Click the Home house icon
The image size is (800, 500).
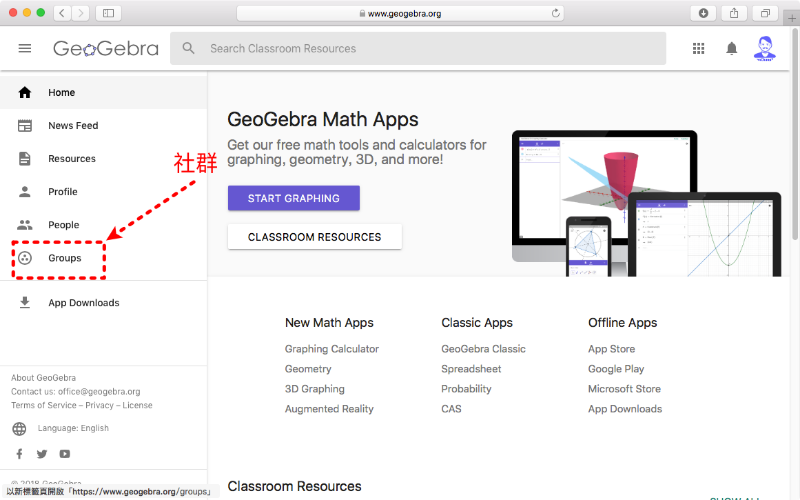(x=24, y=92)
